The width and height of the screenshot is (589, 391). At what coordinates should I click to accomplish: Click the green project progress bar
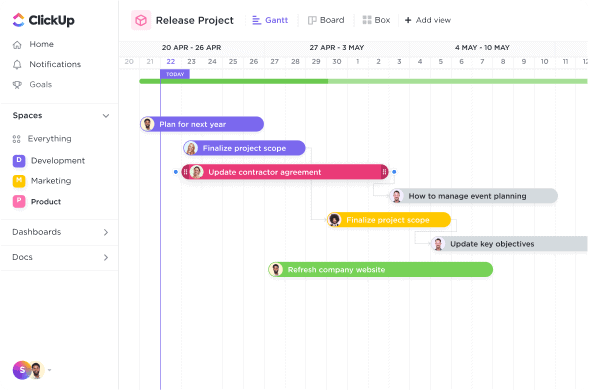pyautogui.click(x=363, y=81)
